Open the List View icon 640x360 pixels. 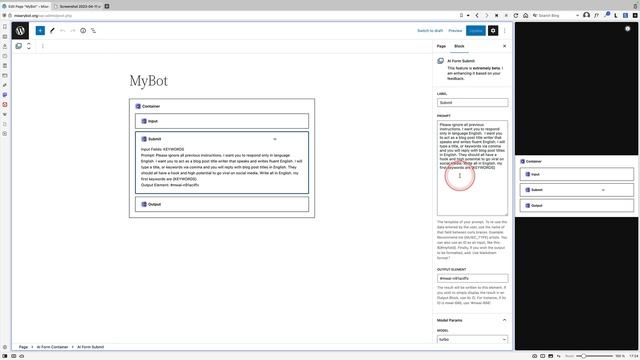coord(93,31)
